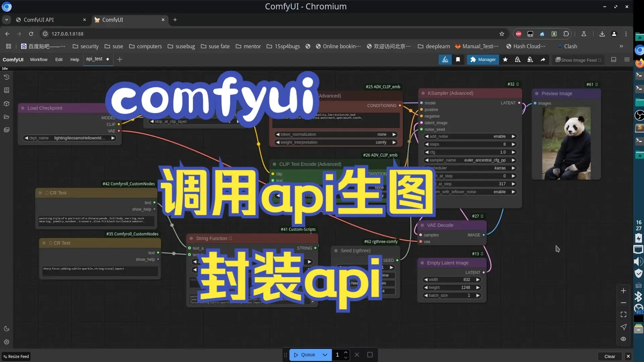Click the second vacuum free-cache icon

[x=530, y=60]
